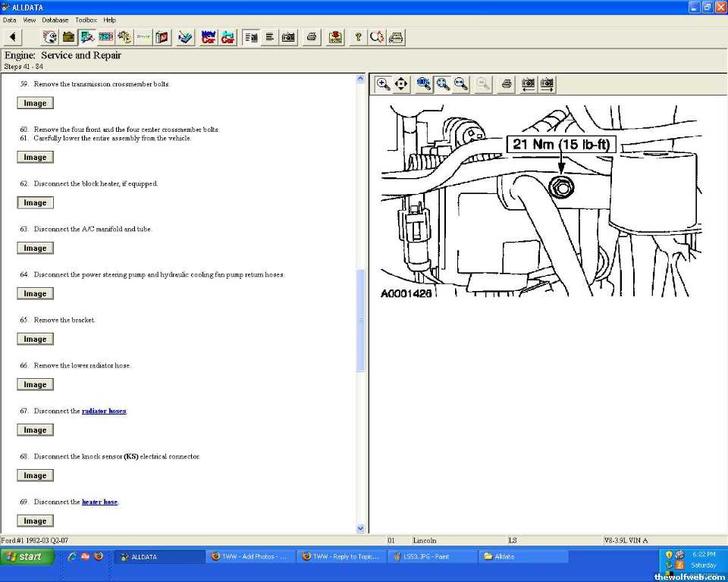728x582 pixels.
Task: Click the main toolbar printer icon
Action: coord(311,37)
